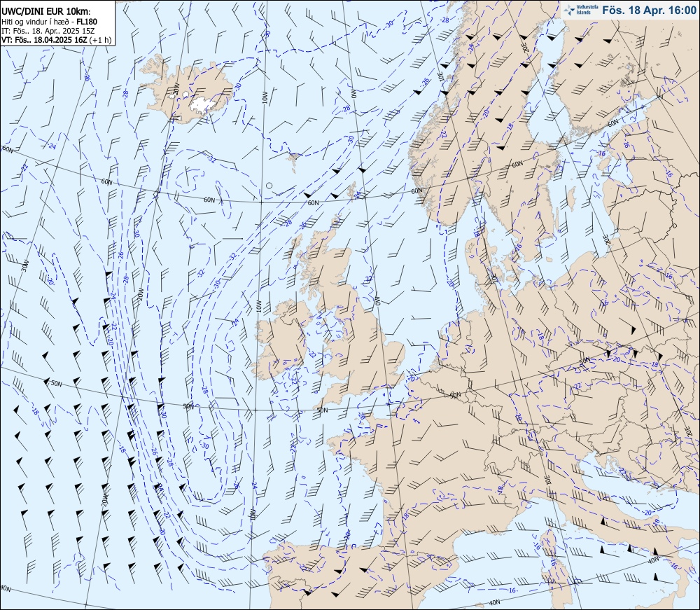Select the 'UWC/DINI EUR 10km' title
Screen dimensions: 700x610
45,12
